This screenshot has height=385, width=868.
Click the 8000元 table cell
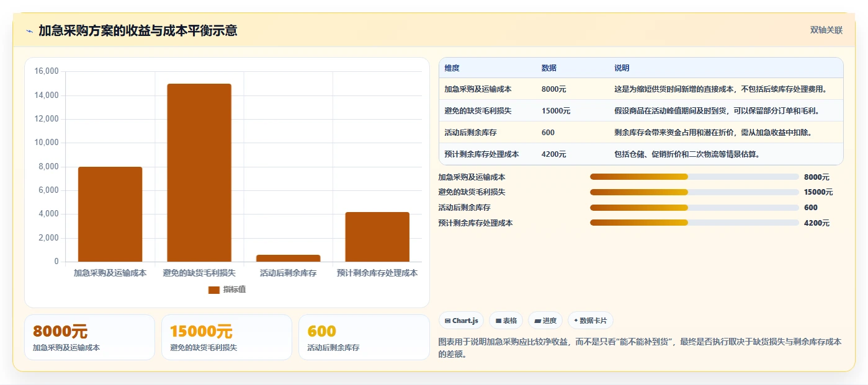pos(553,89)
